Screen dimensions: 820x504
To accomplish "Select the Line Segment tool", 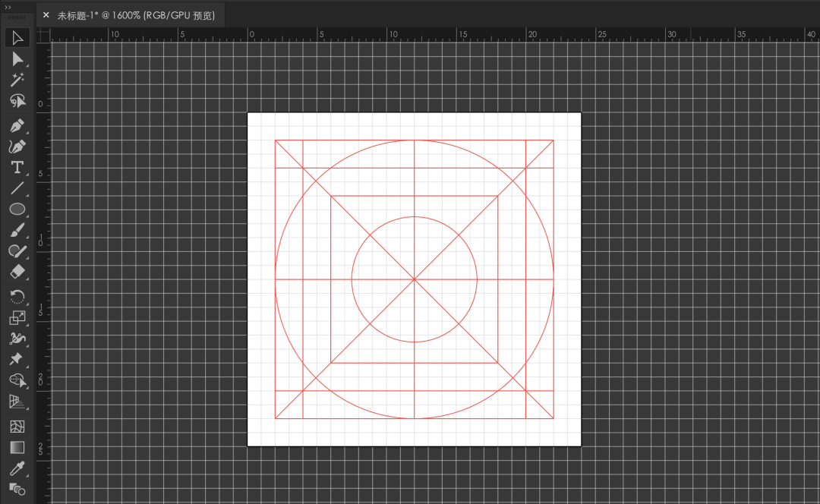I will click(17, 188).
